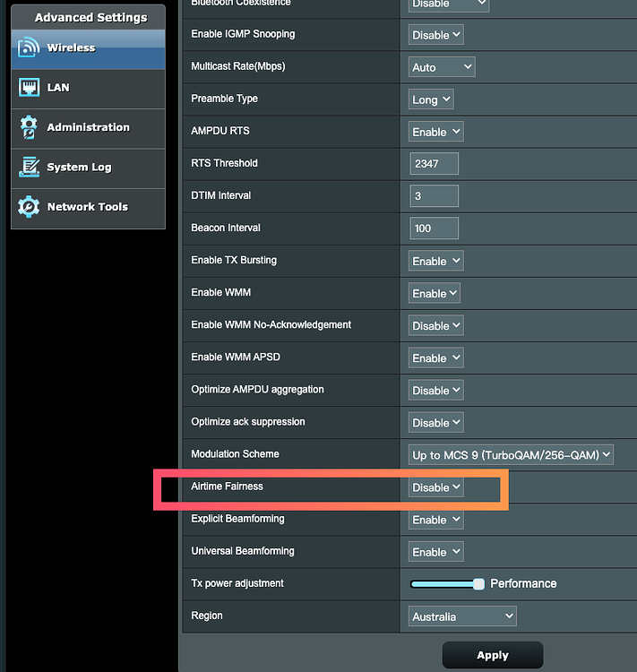
Task: Click the System Log notepad icon
Action: 29,167
